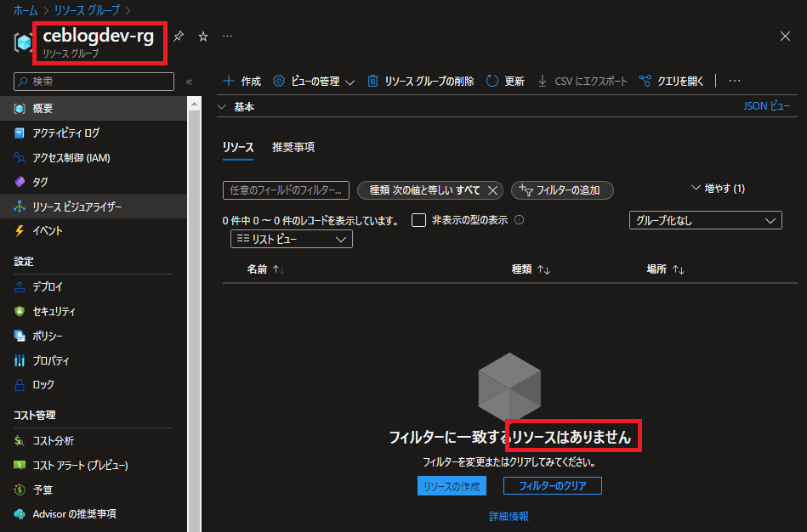
Task: Close the ceblogdev-rg resource group blade
Action: [785, 36]
